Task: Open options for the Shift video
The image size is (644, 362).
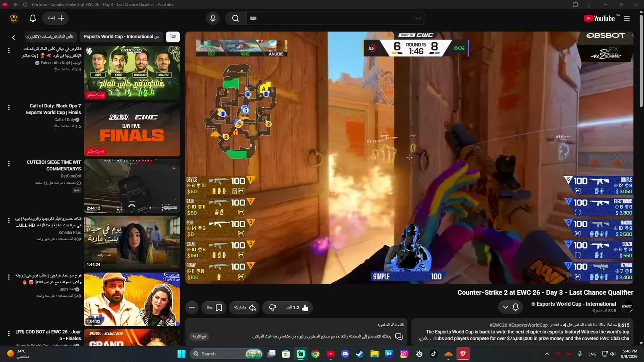Action: (x=9, y=277)
